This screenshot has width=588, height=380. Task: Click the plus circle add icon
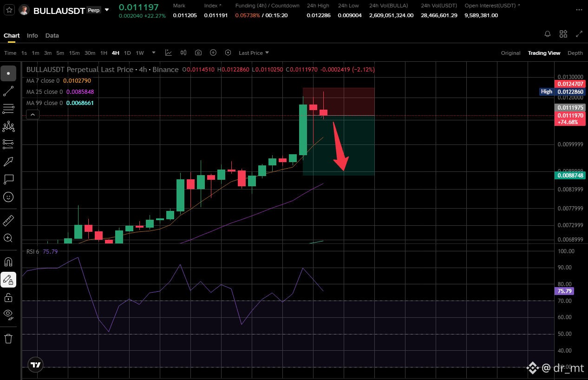(x=213, y=52)
